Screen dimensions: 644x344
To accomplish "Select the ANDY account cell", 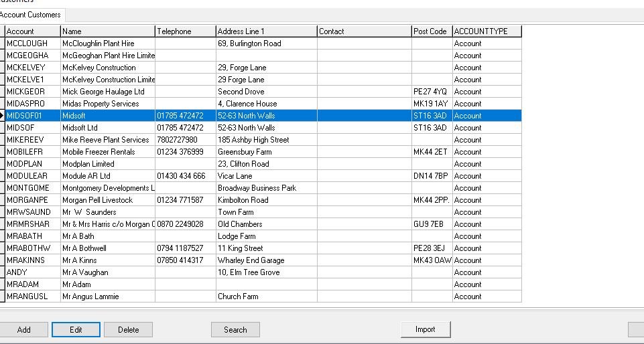I will (x=33, y=272).
